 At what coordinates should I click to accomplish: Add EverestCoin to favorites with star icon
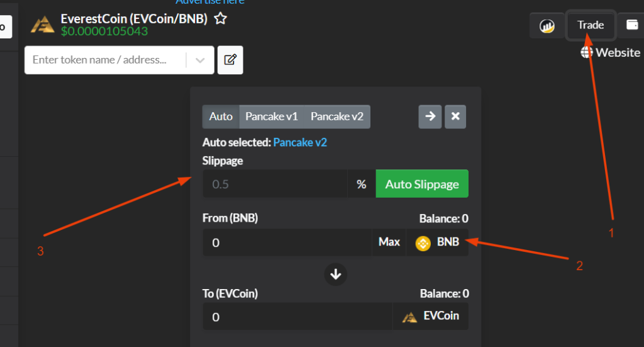click(x=221, y=18)
